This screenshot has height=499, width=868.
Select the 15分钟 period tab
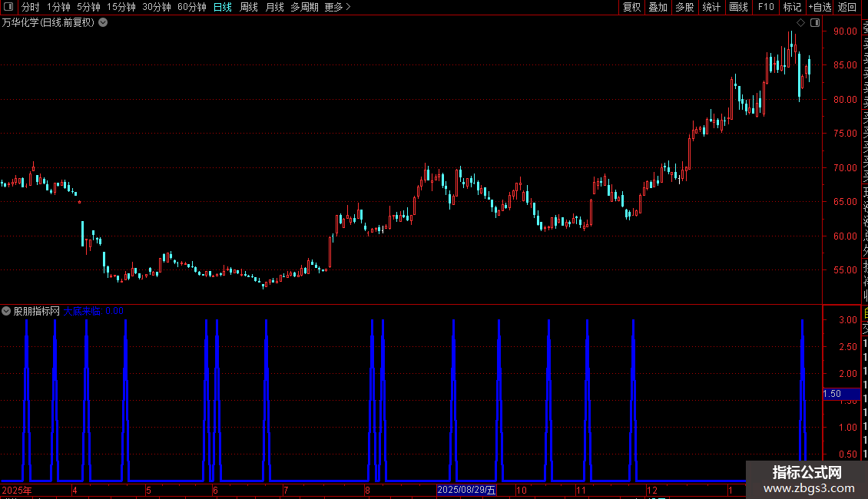tap(121, 7)
